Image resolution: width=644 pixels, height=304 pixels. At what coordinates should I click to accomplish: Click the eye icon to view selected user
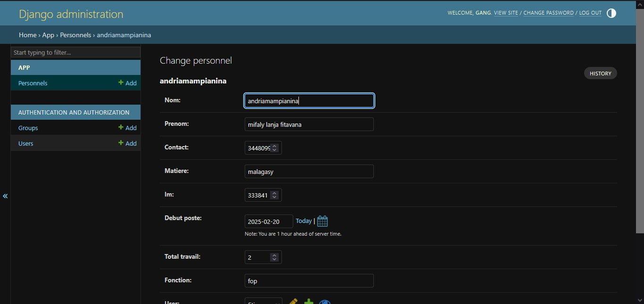pos(324,302)
